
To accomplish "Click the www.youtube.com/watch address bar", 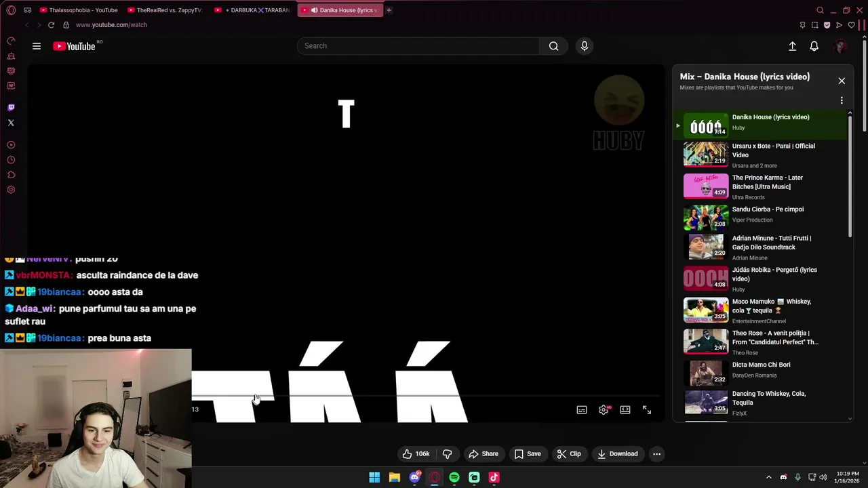I will pyautogui.click(x=111, y=25).
